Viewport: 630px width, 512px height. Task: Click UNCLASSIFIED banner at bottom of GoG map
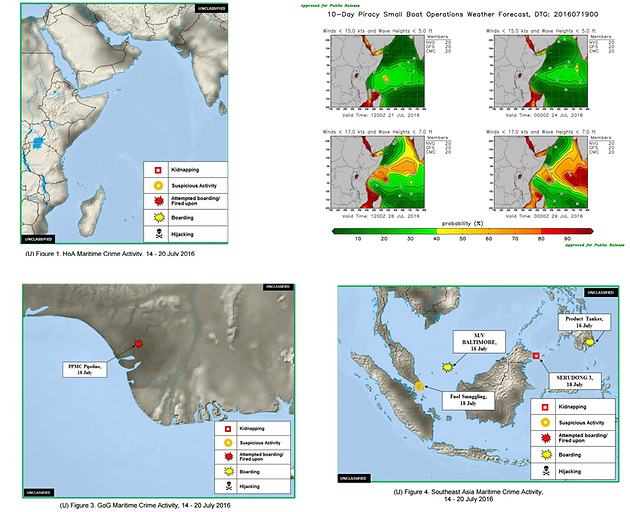tap(39, 492)
